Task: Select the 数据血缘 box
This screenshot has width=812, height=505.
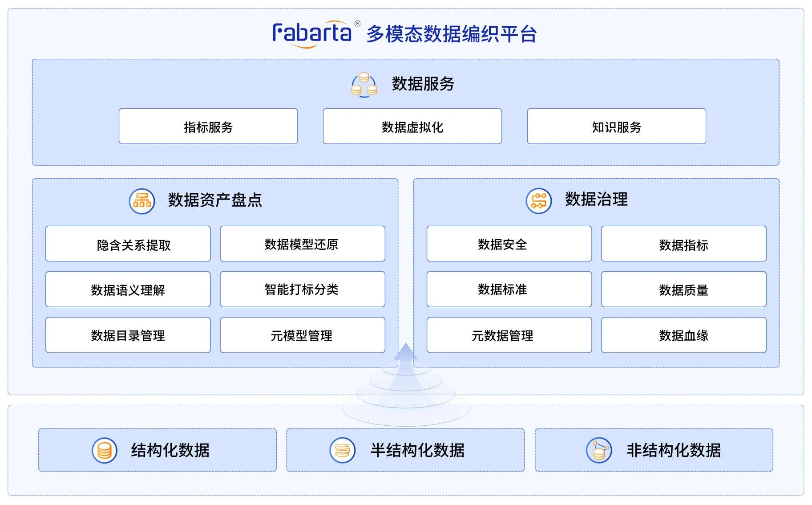Action: [684, 335]
